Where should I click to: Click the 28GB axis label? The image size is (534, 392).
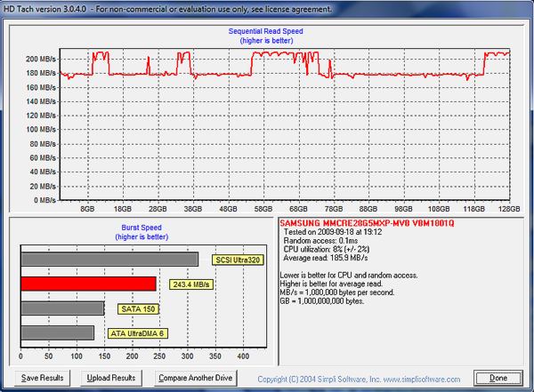(x=158, y=209)
